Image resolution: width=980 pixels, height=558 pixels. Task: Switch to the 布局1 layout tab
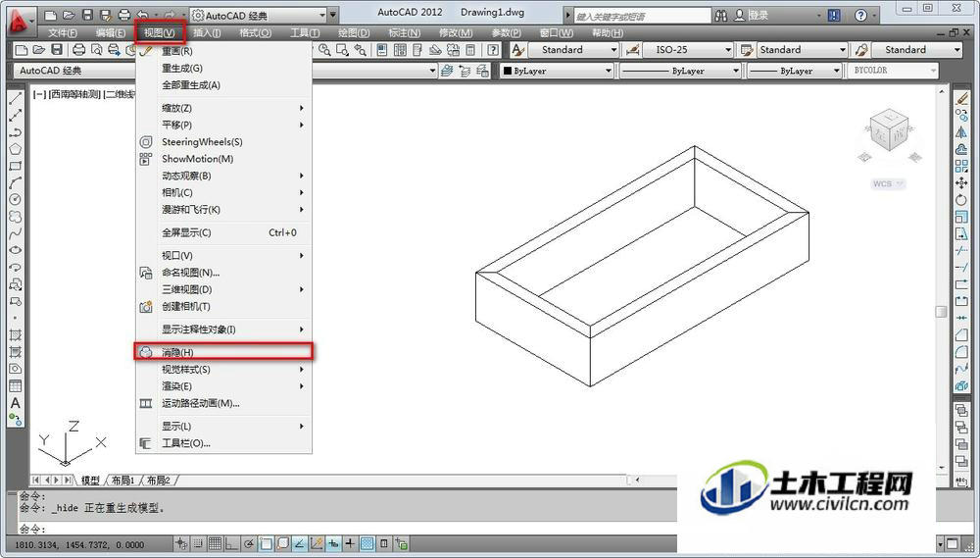[123, 481]
